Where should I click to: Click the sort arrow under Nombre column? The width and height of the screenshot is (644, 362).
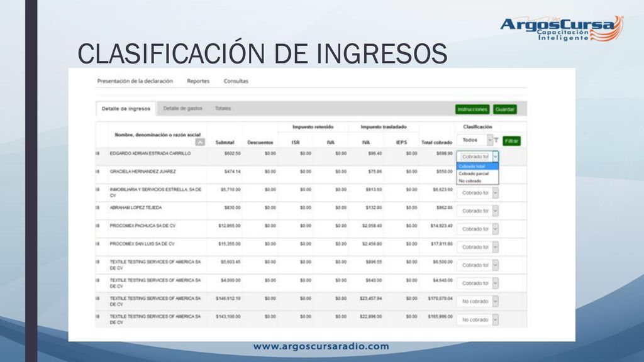[200, 142]
